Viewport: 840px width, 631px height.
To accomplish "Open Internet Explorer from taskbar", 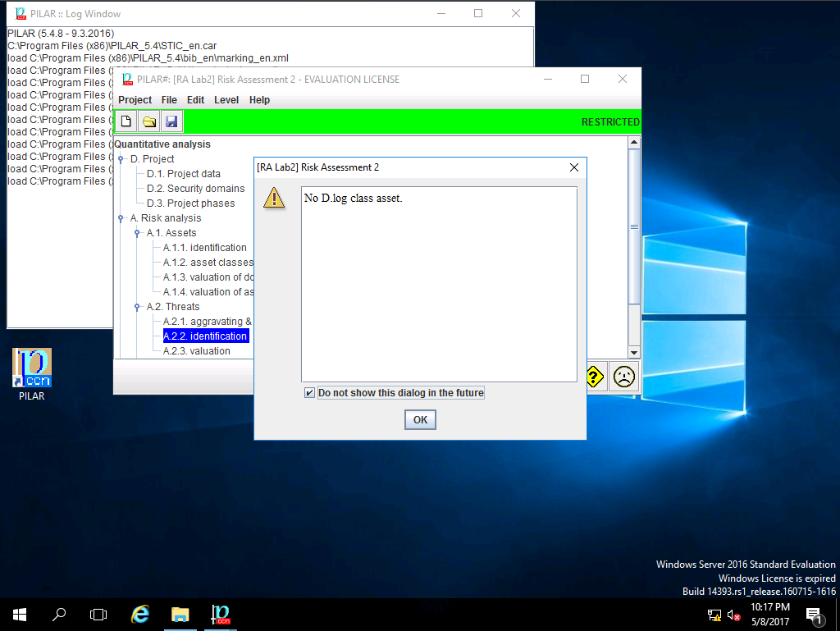I will pos(139,615).
